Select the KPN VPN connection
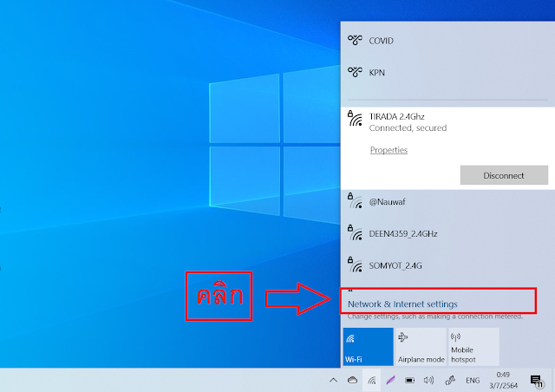This screenshot has width=555, height=392. coord(447,73)
